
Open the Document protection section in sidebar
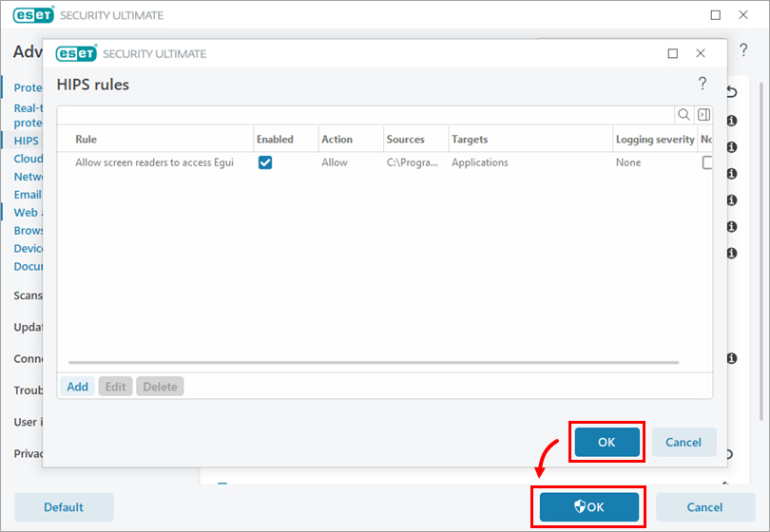point(28,267)
